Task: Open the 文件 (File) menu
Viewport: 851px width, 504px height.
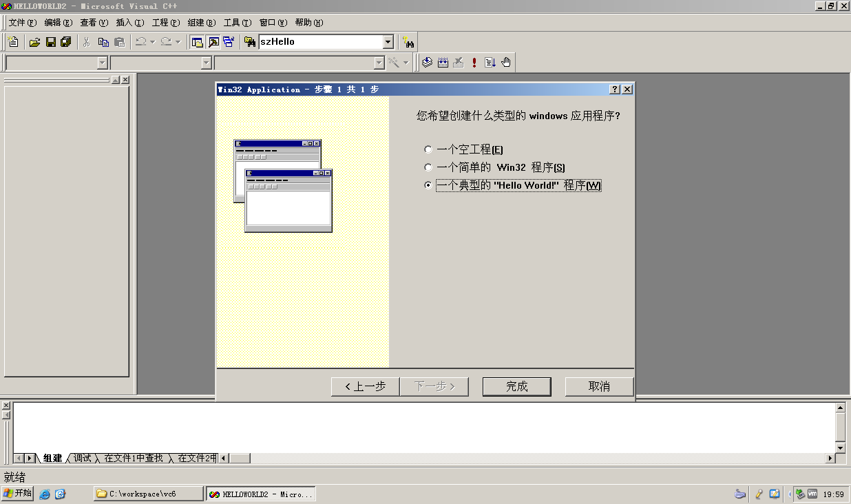Action: 23,23
